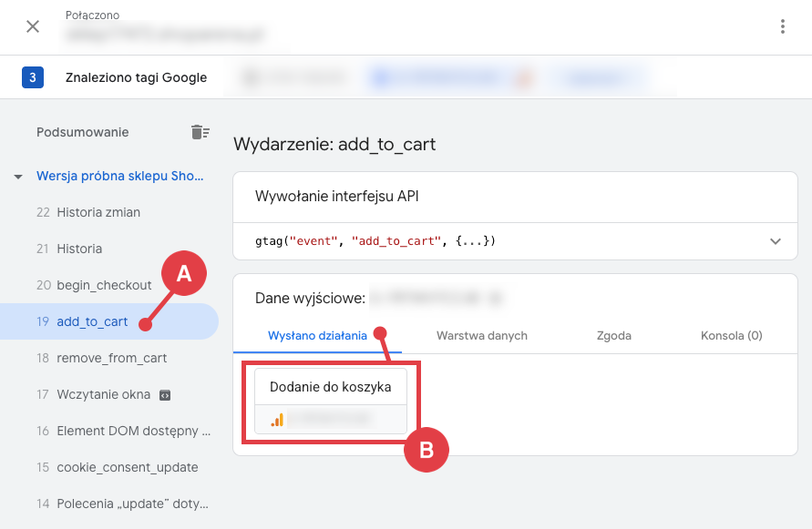Screen dimensions: 812x529
Task: Expand the gtag API call details
Action: (x=776, y=241)
